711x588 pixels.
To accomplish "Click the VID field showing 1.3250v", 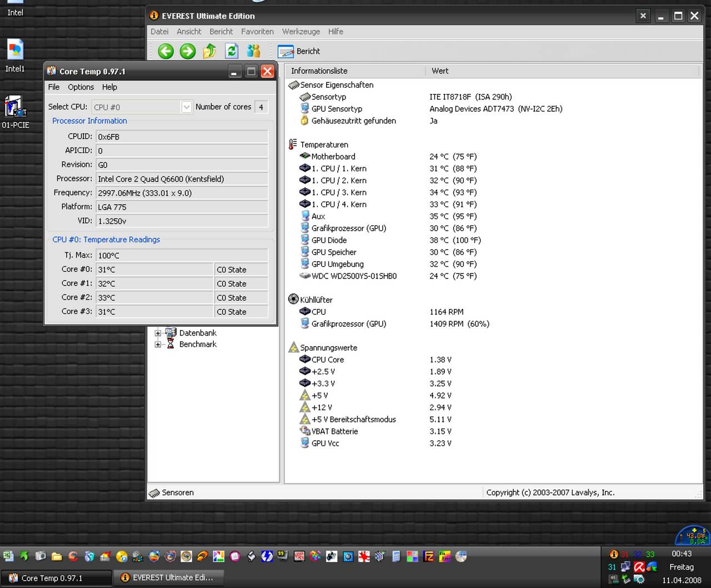I will [x=182, y=221].
